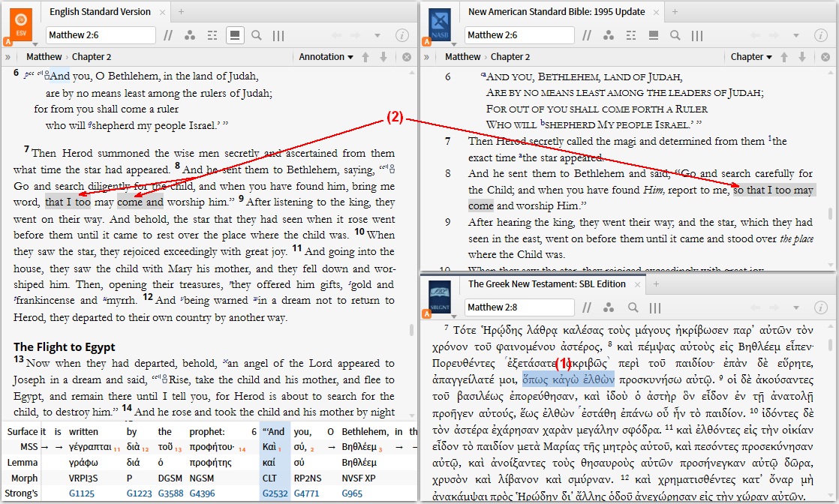Toggle the inline interlinear in NASB panel
The width and height of the screenshot is (839, 504).
631,35
